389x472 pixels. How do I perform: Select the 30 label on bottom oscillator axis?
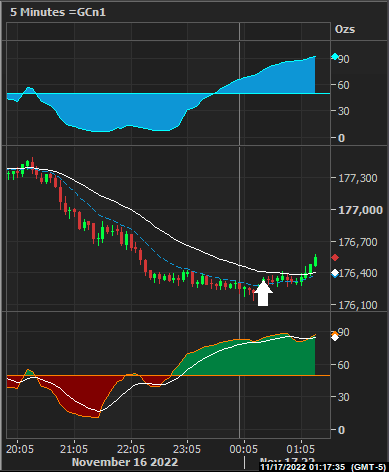click(x=344, y=397)
